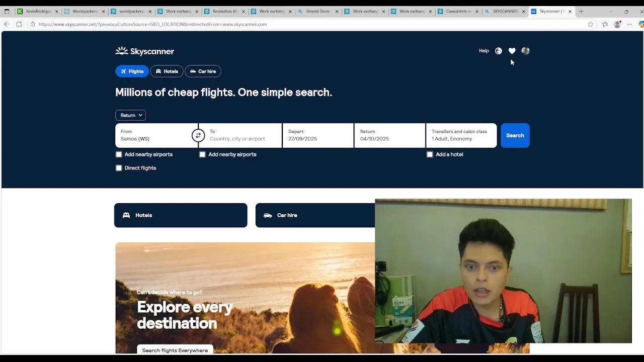Select the Flights tab

[x=132, y=71]
